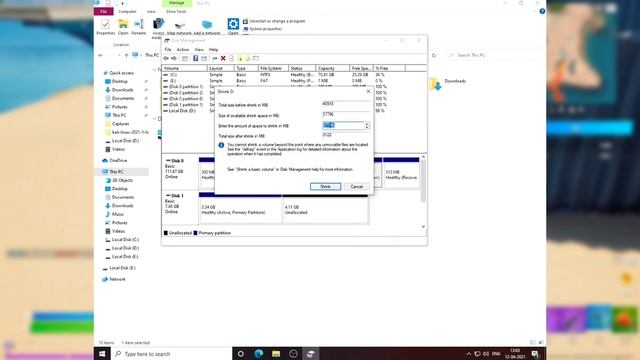Click Type here to search box
The image size is (640, 360).
point(171,354)
